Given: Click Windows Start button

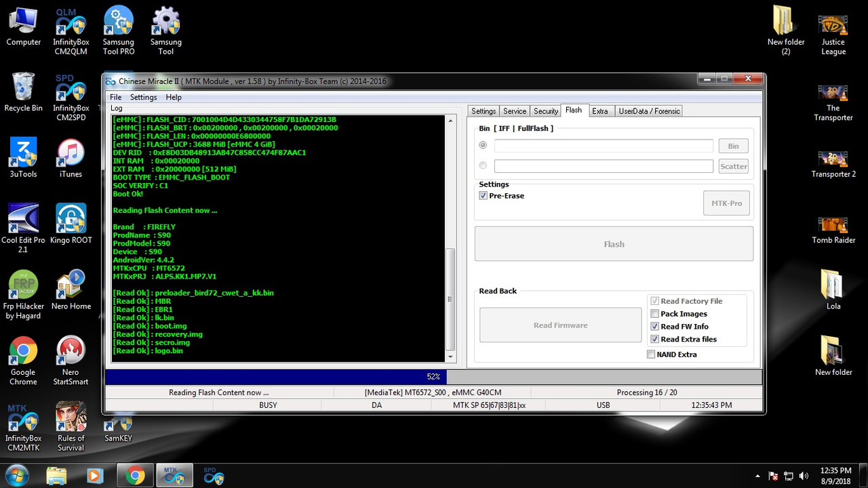Looking at the screenshot, I should (16, 476).
